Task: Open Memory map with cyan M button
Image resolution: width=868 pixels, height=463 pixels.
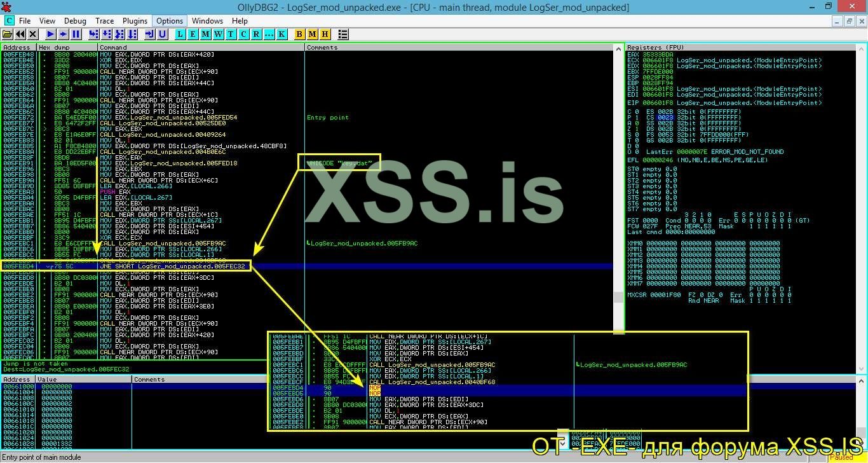Action: 206,34
